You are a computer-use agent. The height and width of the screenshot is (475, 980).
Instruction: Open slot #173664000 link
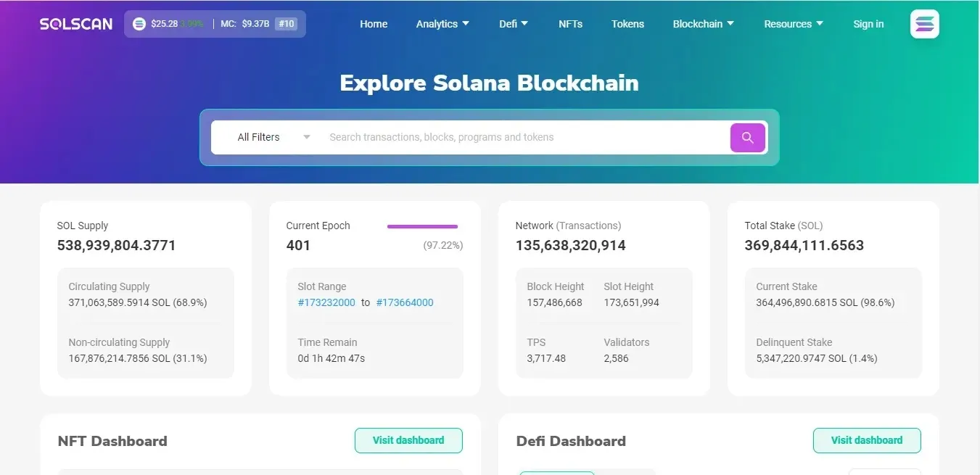click(x=405, y=302)
